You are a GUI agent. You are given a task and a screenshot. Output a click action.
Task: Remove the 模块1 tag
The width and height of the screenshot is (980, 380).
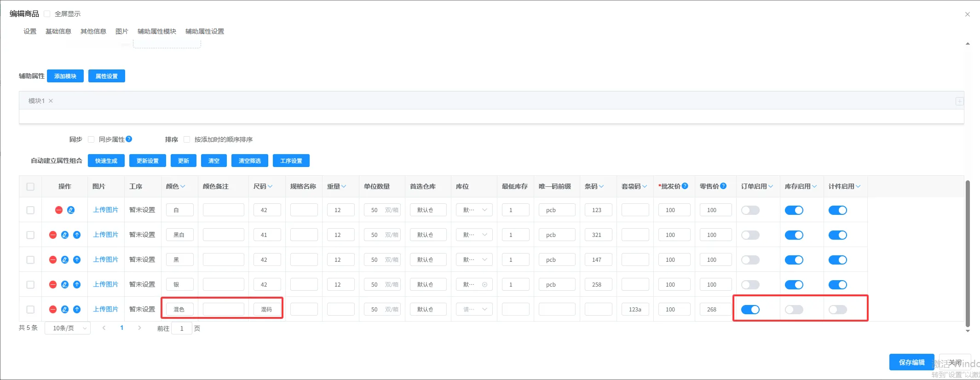point(51,101)
